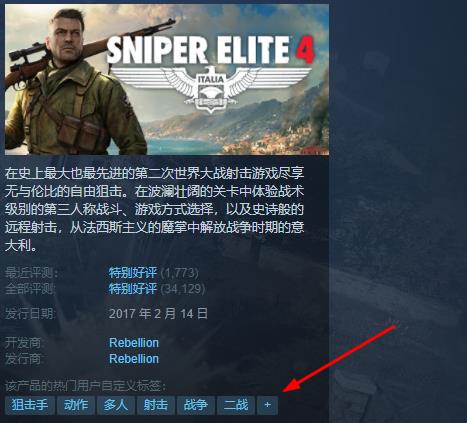Click the recent review count 1,773
Image resolution: width=467 pixels, height=423 pixels.
[x=180, y=273]
